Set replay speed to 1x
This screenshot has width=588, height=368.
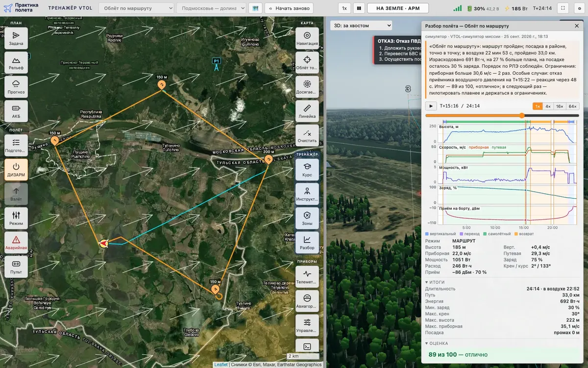538,106
